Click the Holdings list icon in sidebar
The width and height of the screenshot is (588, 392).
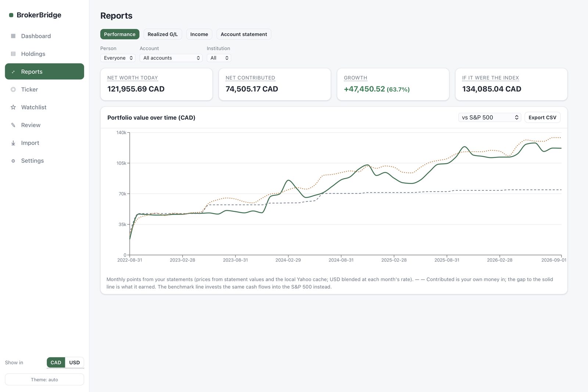point(13,54)
